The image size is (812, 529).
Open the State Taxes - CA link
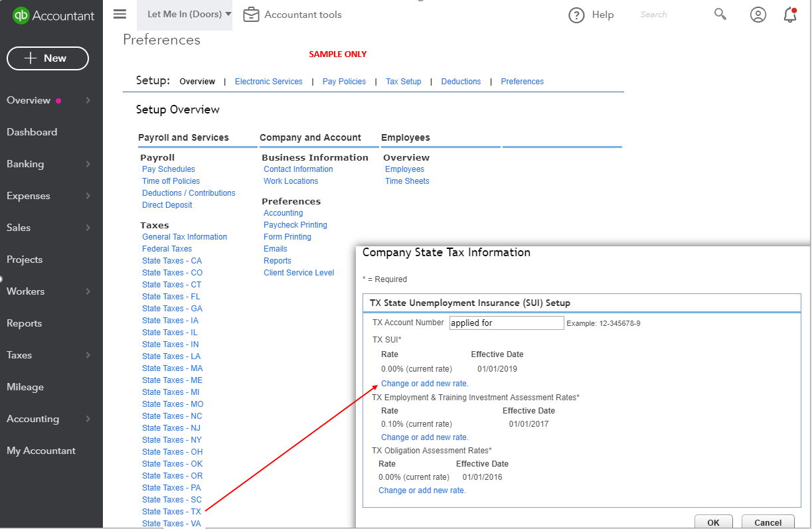tap(172, 261)
